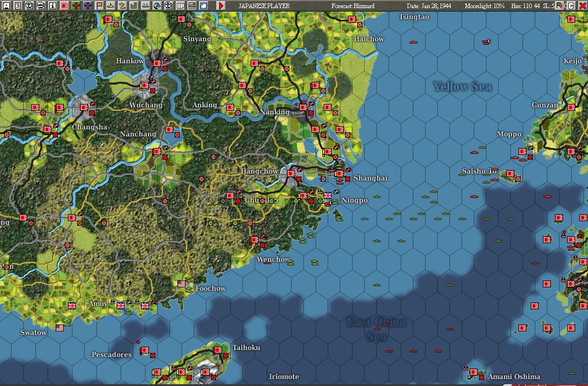This screenshot has width=588, height=386.
Task: Click the docked ships port toolbar icon
Action: tap(146, 6)
